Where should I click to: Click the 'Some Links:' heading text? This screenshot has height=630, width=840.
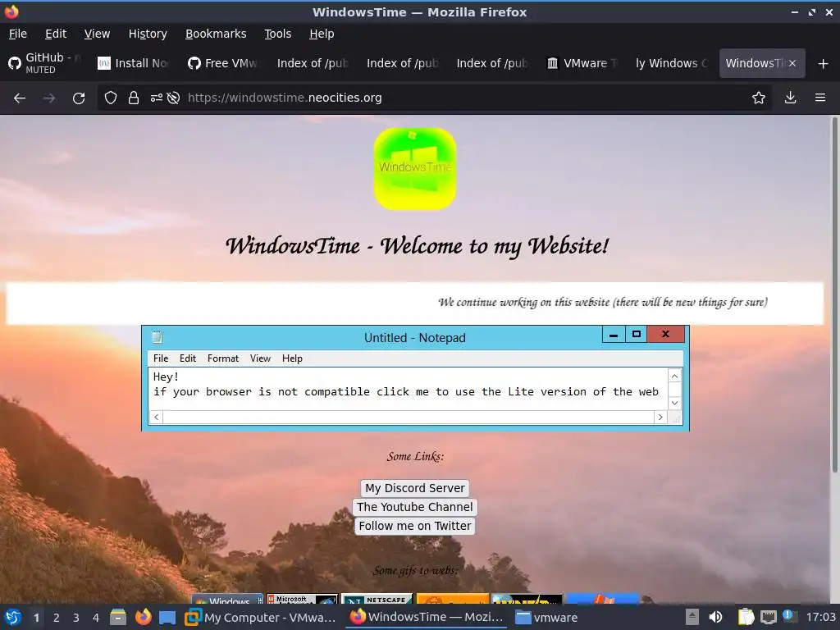point(415,456)
